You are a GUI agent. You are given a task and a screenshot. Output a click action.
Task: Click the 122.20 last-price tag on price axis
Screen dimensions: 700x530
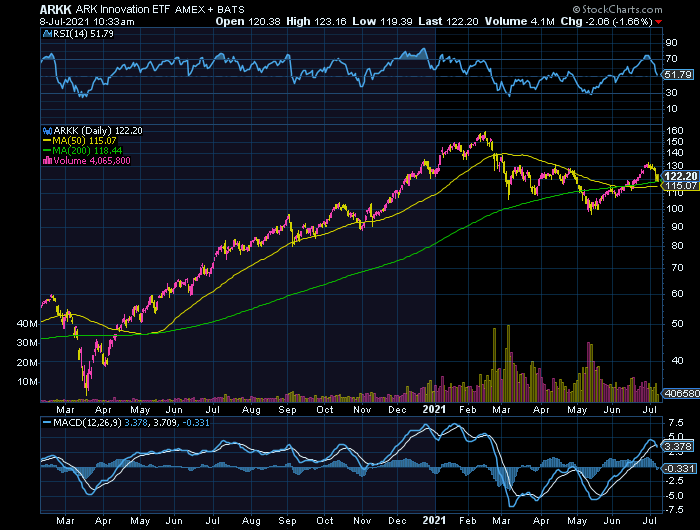[681, 176]
